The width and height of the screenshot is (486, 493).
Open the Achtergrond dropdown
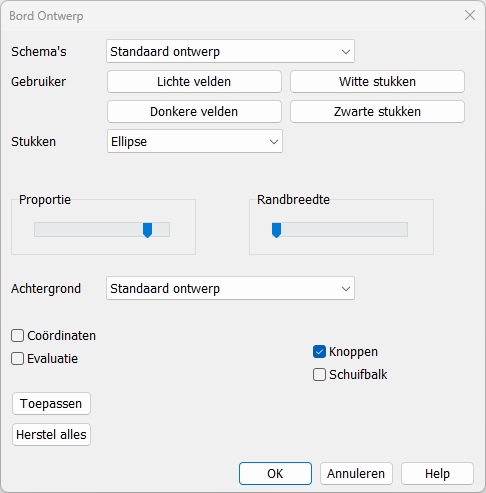pyautogui.click(x=230, y=288)
